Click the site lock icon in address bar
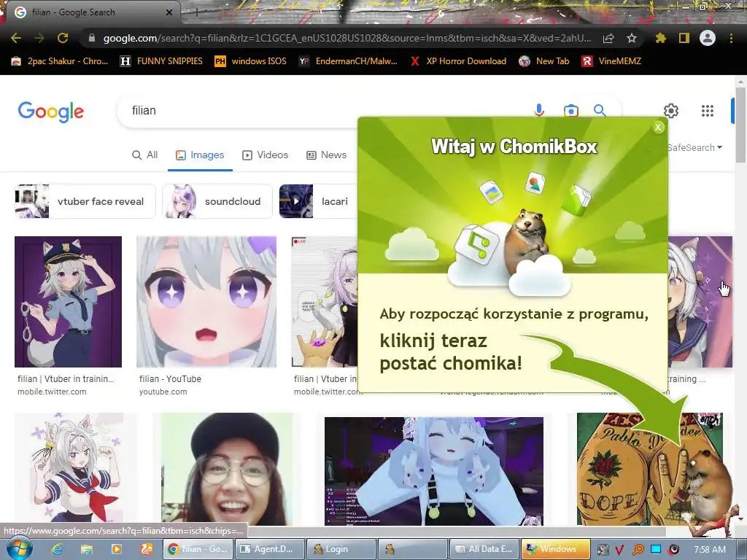Viewport: 747px width, 560px height. point(92,38)
